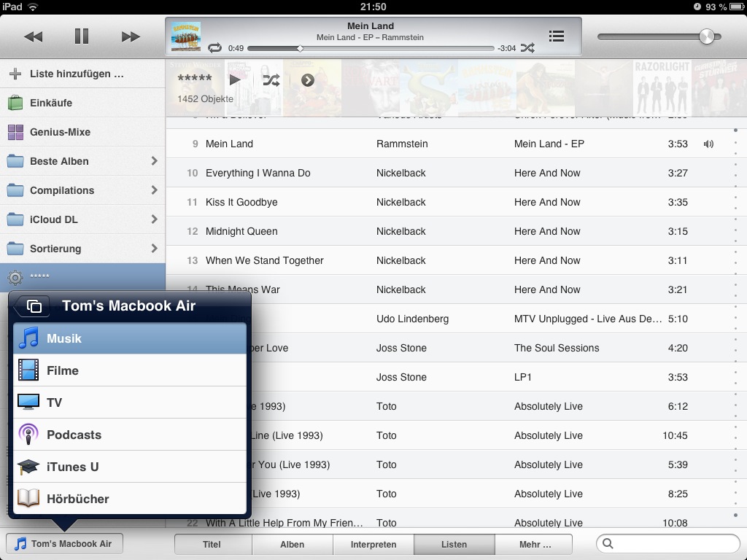Tap the TV monitor icon
The width and height of the screenshot is (747, 560).
(28, 402)
